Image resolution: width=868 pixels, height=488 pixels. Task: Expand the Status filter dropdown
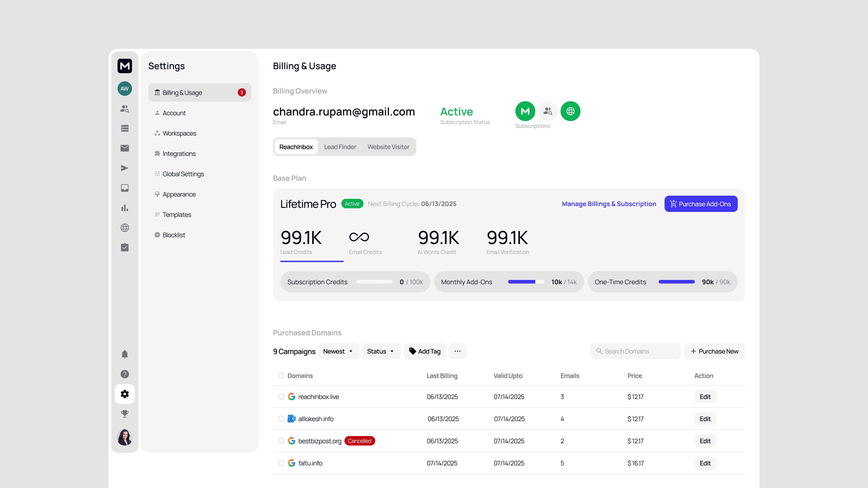coord(381,351)
